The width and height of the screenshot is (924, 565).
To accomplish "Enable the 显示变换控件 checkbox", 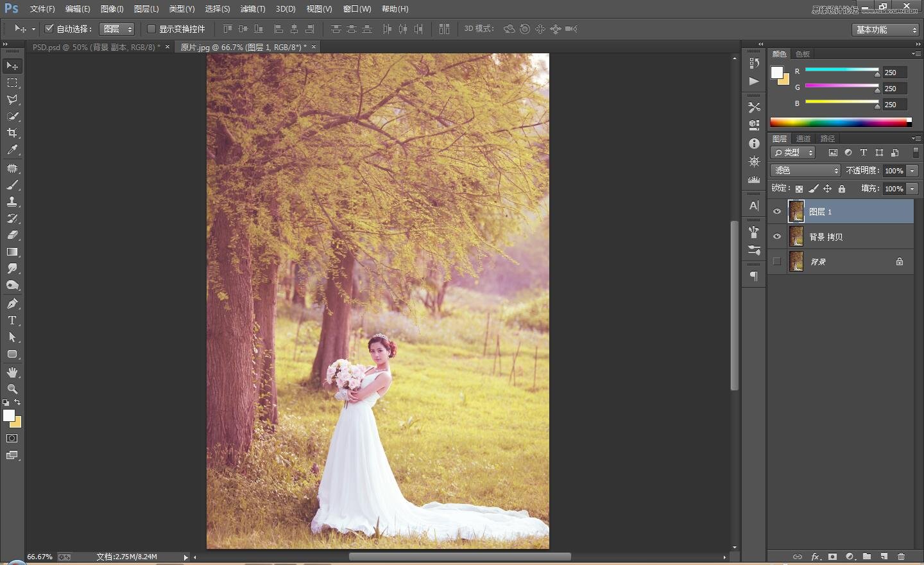I will coord(151,29).
